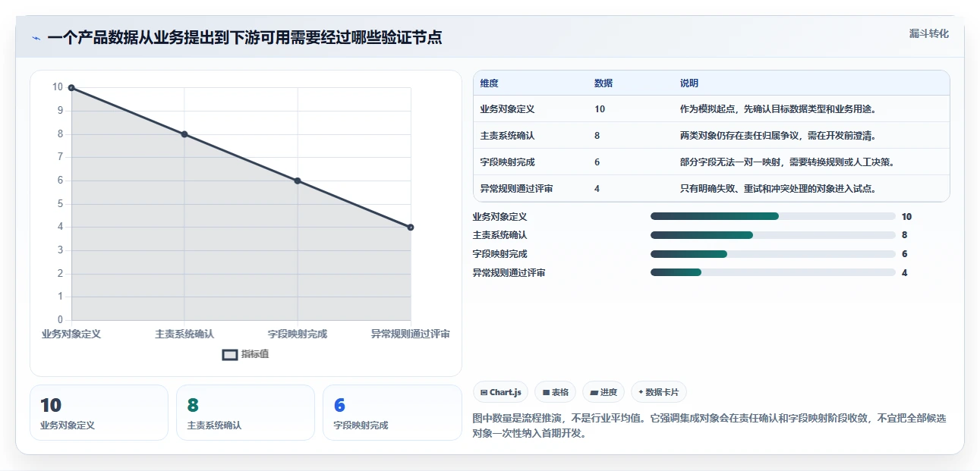
Task: Click the 主责系统确认 x-axis label on chart
Action: click(184, 334)
